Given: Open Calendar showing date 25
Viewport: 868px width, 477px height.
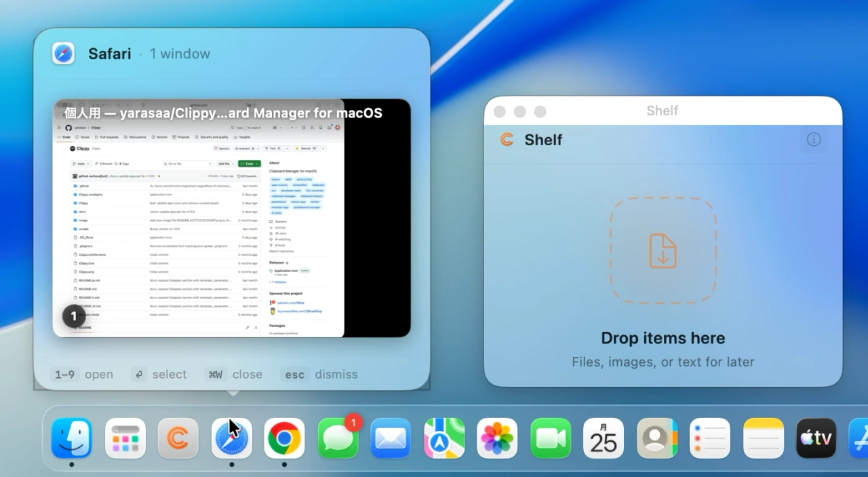Looking at the screenshot, I should [604, 438].
